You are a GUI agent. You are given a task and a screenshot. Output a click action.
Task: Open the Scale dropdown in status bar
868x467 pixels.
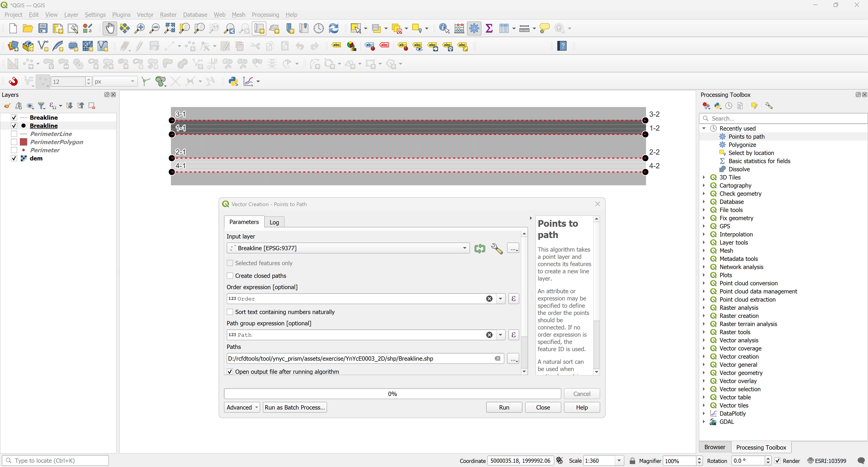(x=619, y=461)
